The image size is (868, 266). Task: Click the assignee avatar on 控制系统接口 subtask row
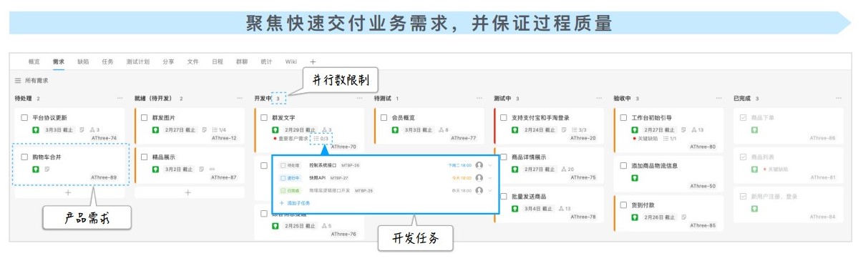tap(479, 165)
